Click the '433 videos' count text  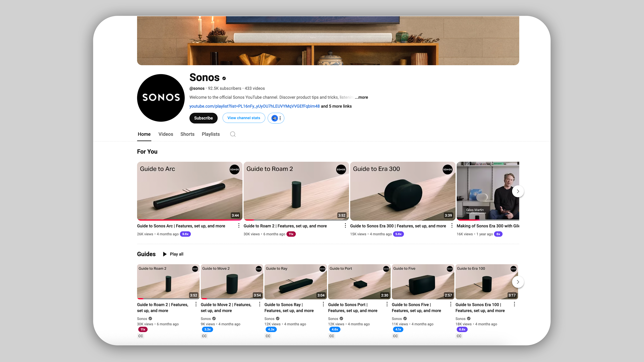pos(255,88)
